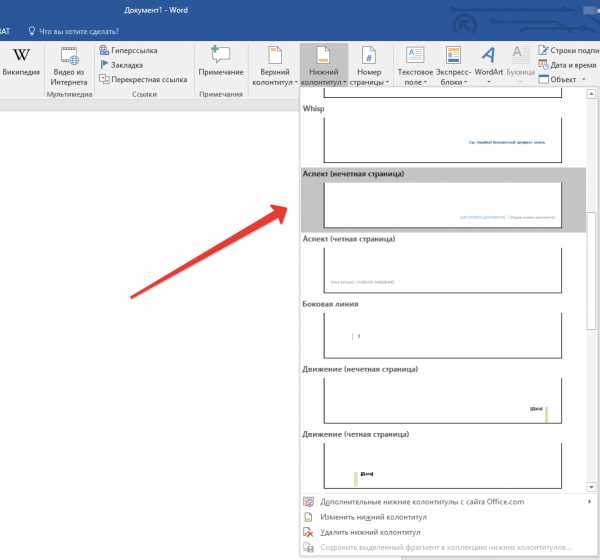Choose Аспект (нечетная страница) footer

443,200
